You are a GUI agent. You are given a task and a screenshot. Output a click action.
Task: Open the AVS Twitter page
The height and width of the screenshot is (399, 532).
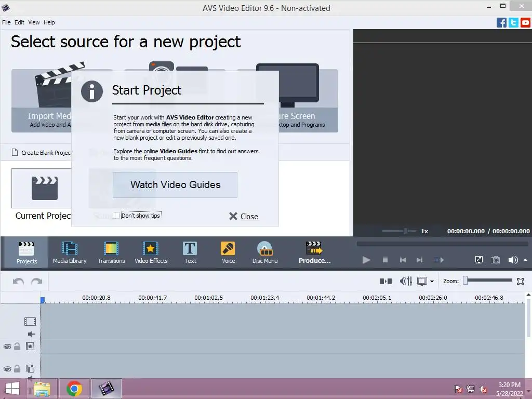pyautogui.click(x=513, y=23)
